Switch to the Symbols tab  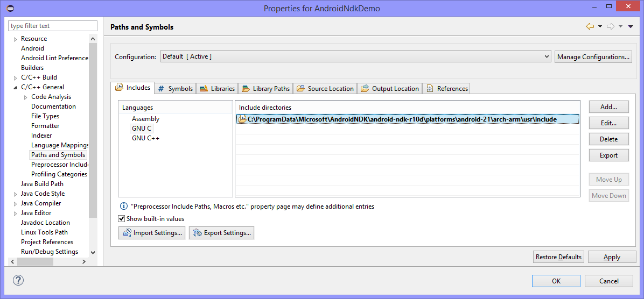(x=175, y=89)
